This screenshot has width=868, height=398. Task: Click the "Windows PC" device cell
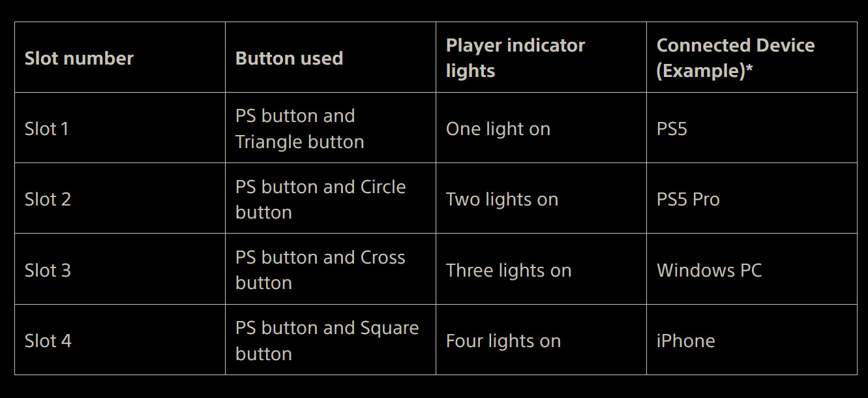tap(709, 270)
